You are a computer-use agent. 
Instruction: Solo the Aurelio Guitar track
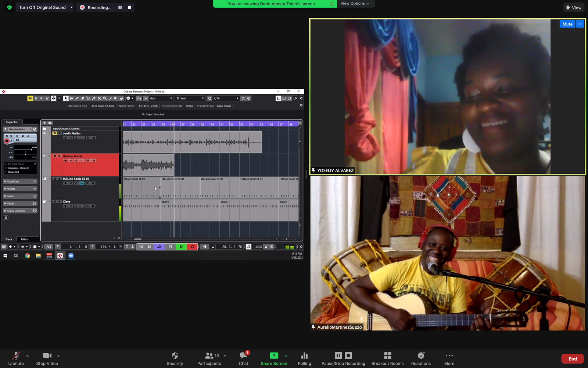tap(59, 156)
